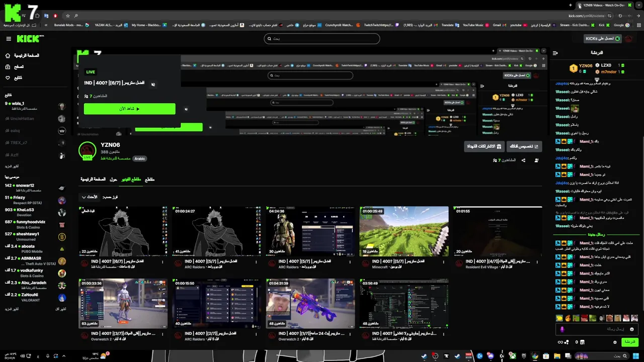
Task: Open options for the Minecraft video card
Action: (443, 261)
